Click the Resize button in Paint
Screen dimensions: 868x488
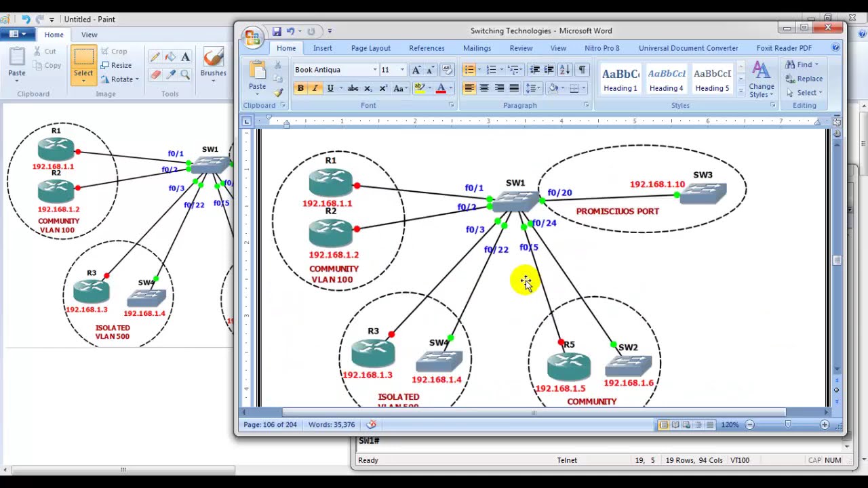117,65
